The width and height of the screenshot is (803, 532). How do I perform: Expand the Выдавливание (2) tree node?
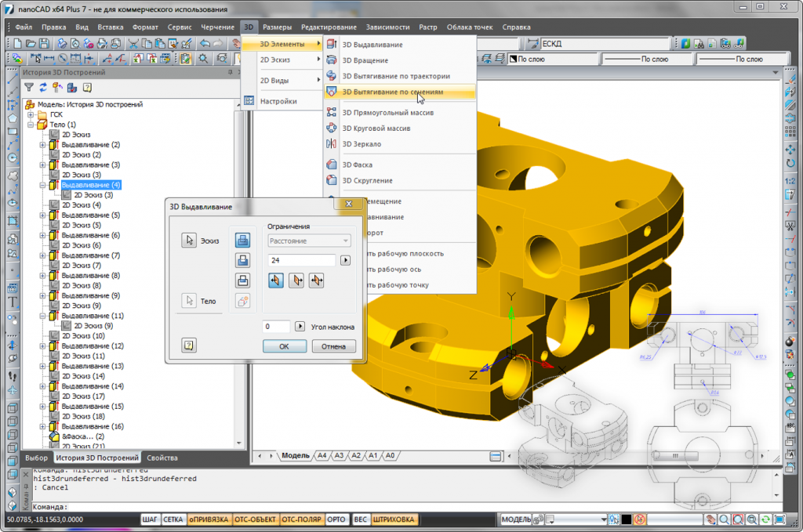click(43, 145)
